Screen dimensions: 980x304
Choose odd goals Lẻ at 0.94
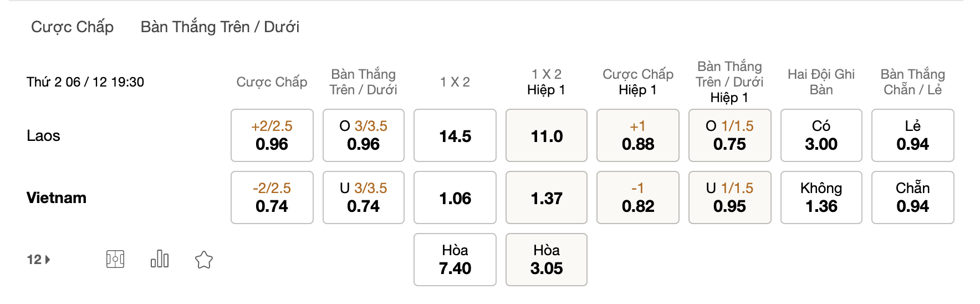(x=913, y=135)
